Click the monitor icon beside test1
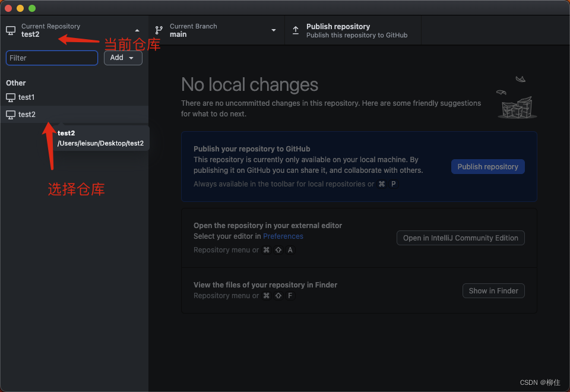Screen dimensions: 570x392 pyautogui.click(x=11, y=97)
